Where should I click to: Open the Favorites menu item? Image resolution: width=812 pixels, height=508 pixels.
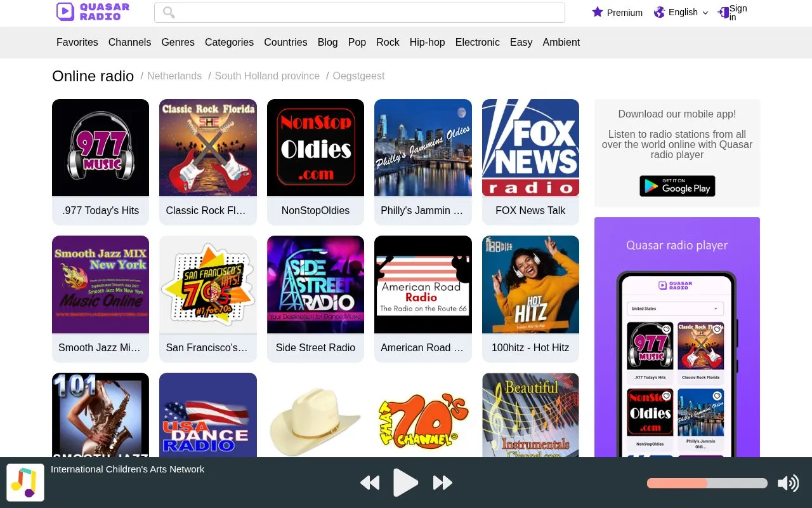77,42
